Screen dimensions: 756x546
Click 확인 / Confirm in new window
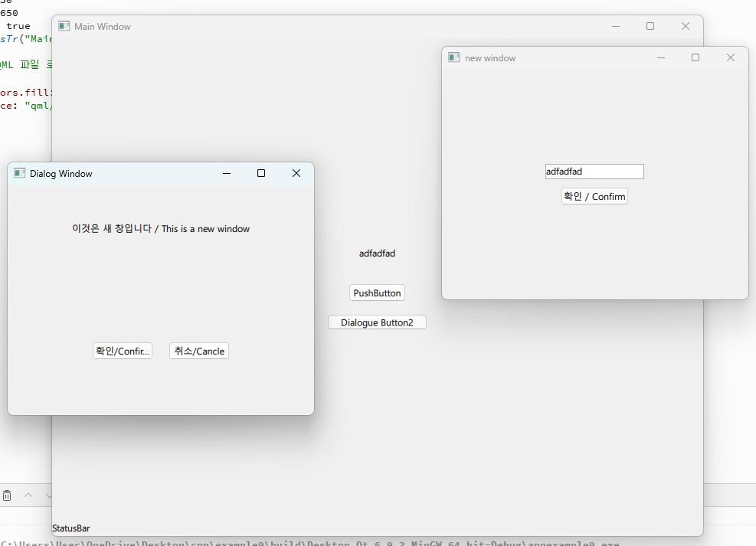pos(594,197)
